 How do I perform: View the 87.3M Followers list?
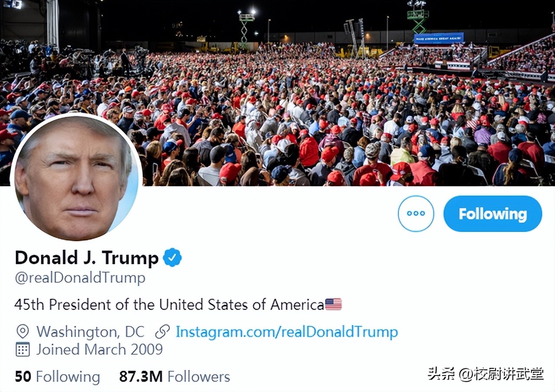[x=174, y=376]
